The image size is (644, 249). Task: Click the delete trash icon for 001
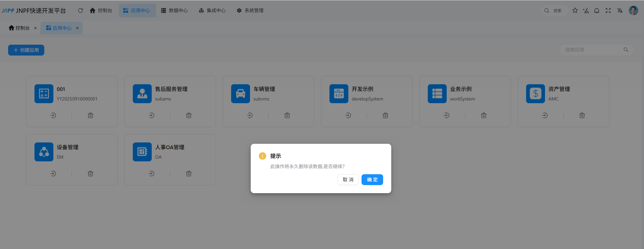click(x=91, y=115)
